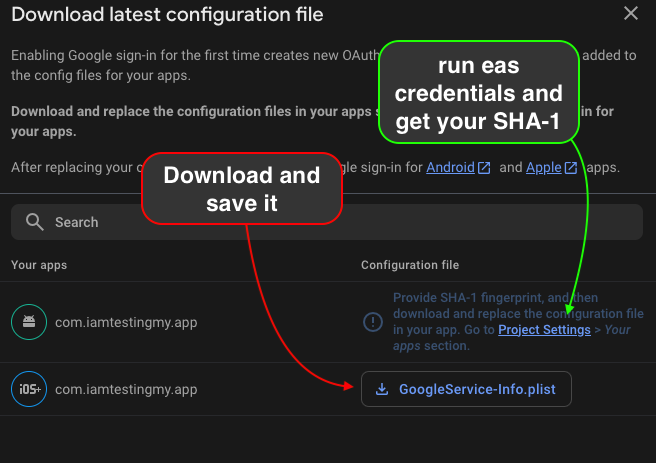This screenshot has height=463, width=656.
Task: Click the Android app icon
Action: [29, 322]
